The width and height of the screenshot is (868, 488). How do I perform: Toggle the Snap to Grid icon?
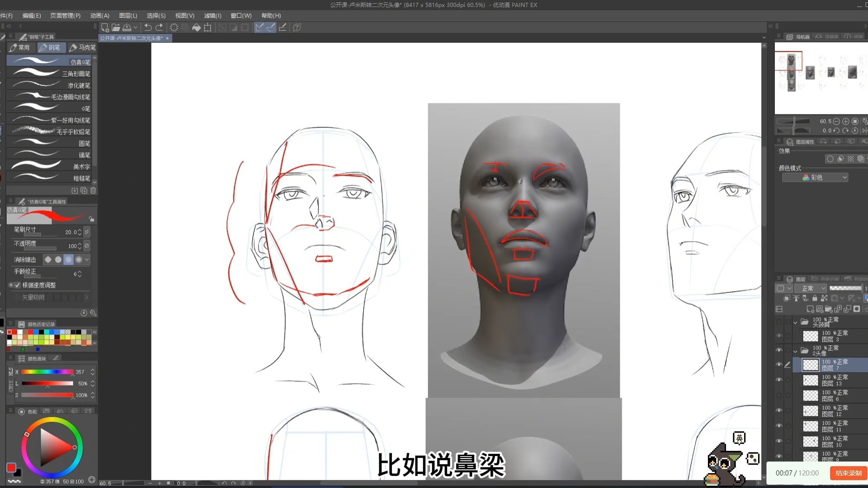click(x=283, y=28)
